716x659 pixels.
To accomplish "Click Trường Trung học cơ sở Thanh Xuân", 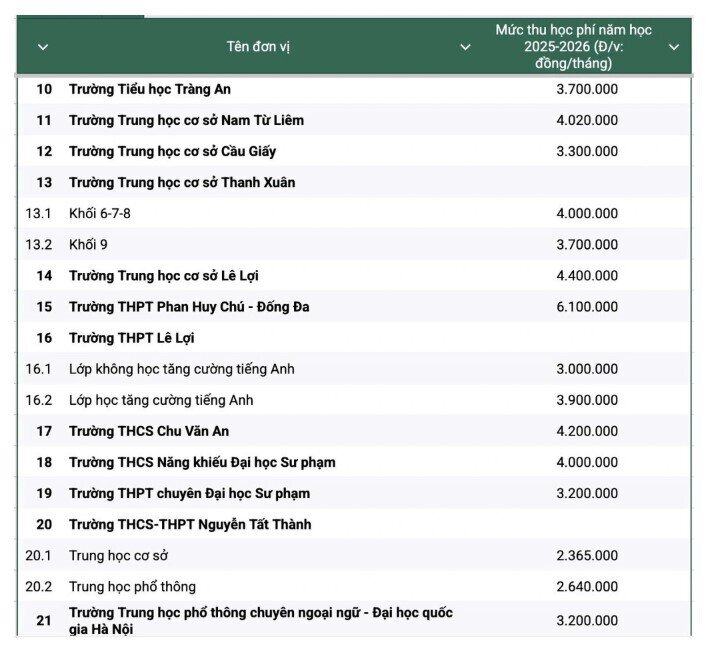I will pos(182,182).
